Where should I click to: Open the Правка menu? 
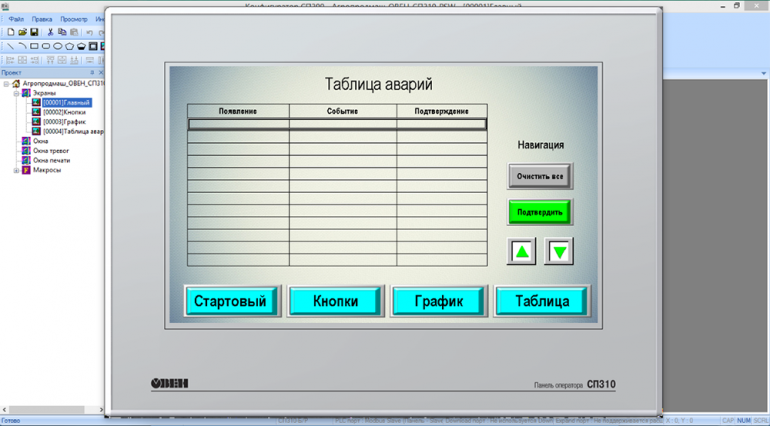pos(42,19)
